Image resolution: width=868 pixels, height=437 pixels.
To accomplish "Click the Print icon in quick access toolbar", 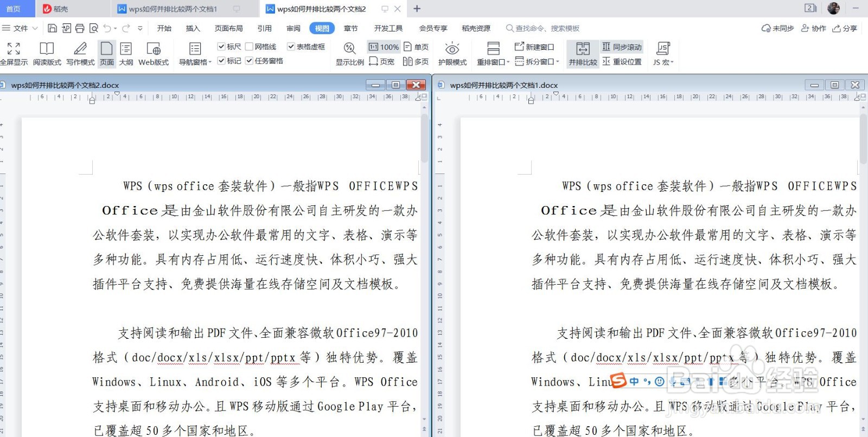I will 80,28.
